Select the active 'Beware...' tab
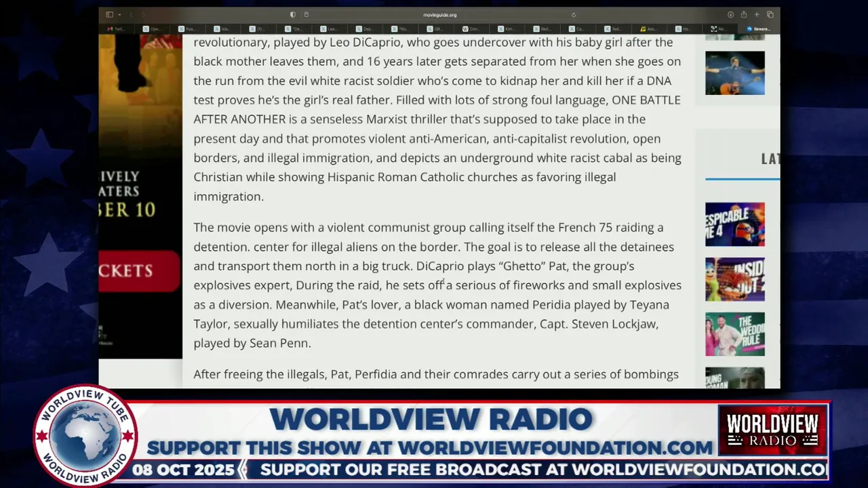The width and height of the screenshot is (868, 488). coord(759,29)
